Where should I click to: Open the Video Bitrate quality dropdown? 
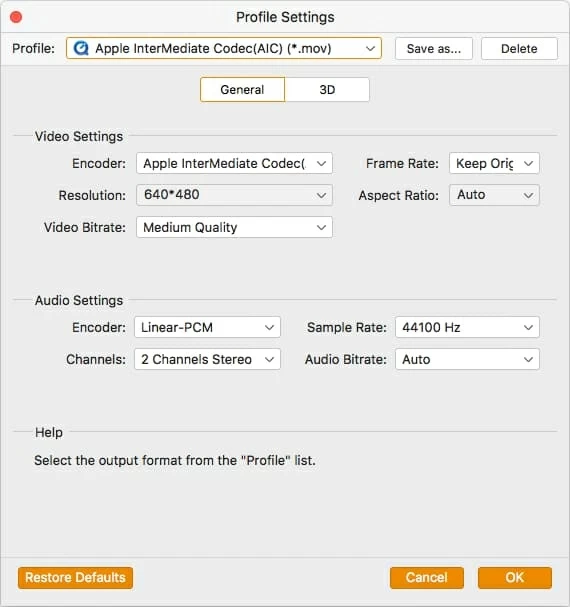point(234,227)
